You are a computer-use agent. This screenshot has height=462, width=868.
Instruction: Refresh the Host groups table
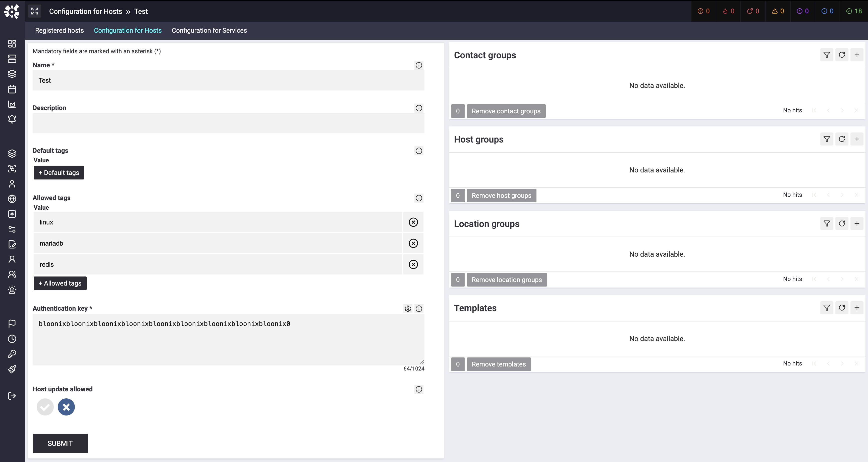[x=842, y=139]
